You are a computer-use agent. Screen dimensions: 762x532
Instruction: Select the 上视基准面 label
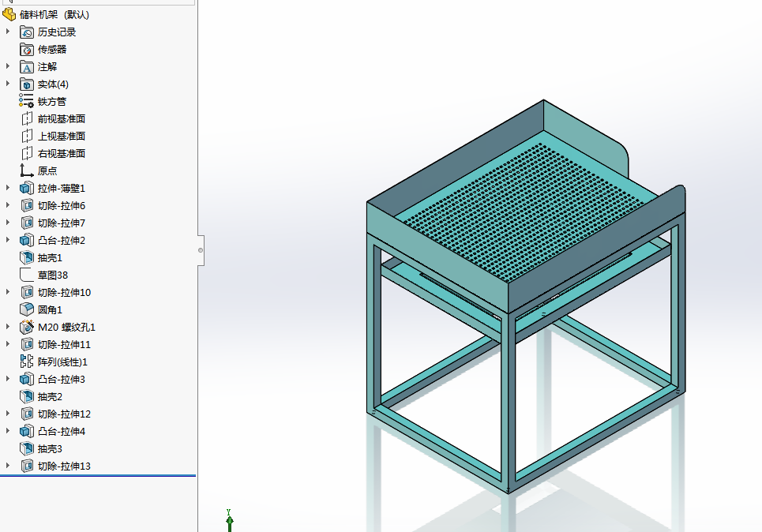pos(62,137)
